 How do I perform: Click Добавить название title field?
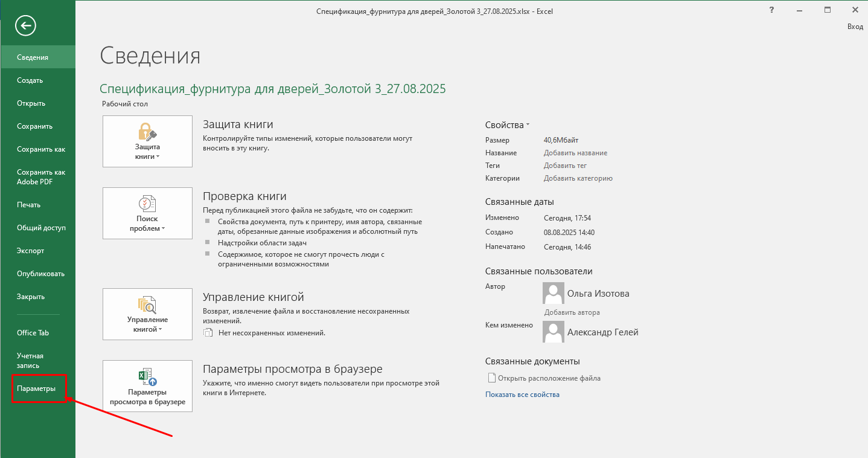point(575,153)
